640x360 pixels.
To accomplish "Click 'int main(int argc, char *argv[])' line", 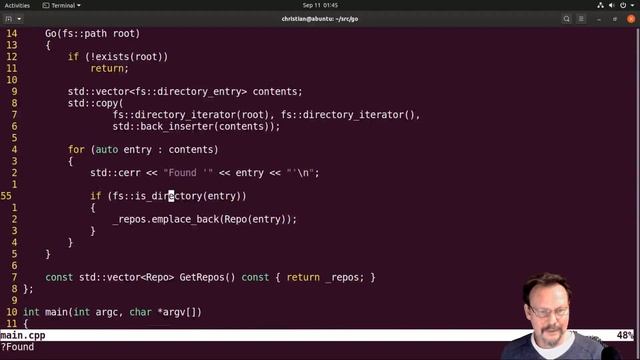I will pos(112,312).
